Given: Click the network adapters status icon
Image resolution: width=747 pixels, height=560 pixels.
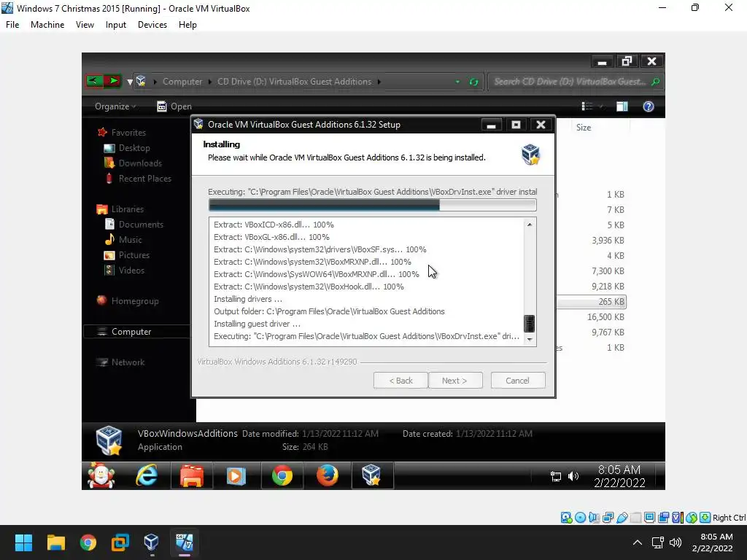Looking at the screenshot, I should 608,518.
